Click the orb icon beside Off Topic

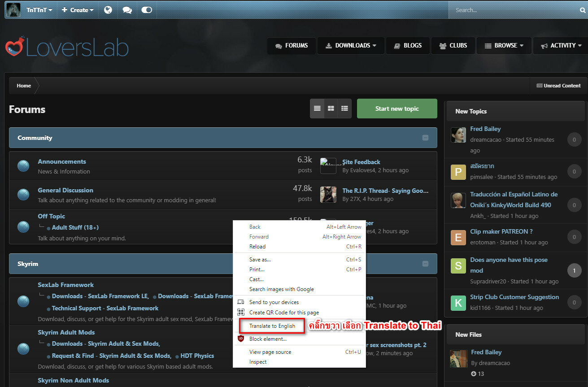pos(23,227)
